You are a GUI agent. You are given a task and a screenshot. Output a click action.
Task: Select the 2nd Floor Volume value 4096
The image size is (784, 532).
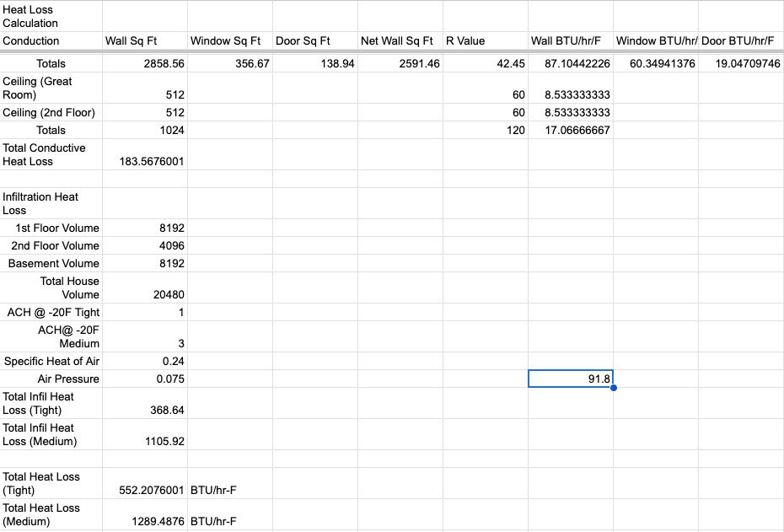145,245
